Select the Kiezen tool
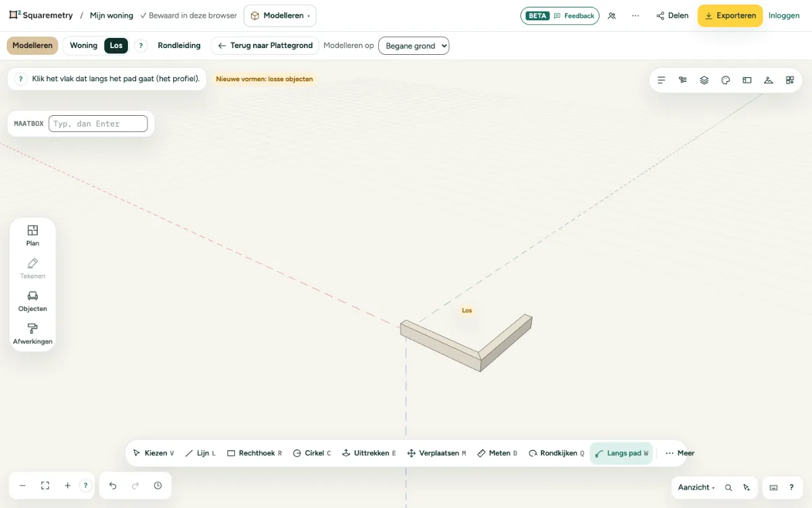This screenshot has height=508, width=812. 154,453
